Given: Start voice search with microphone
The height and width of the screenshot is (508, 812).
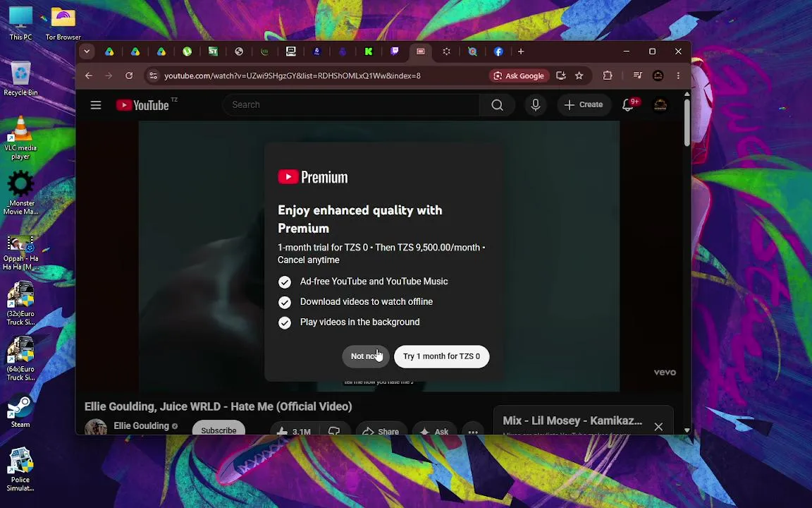Looking at the screenshot, I should click(536, 105).
